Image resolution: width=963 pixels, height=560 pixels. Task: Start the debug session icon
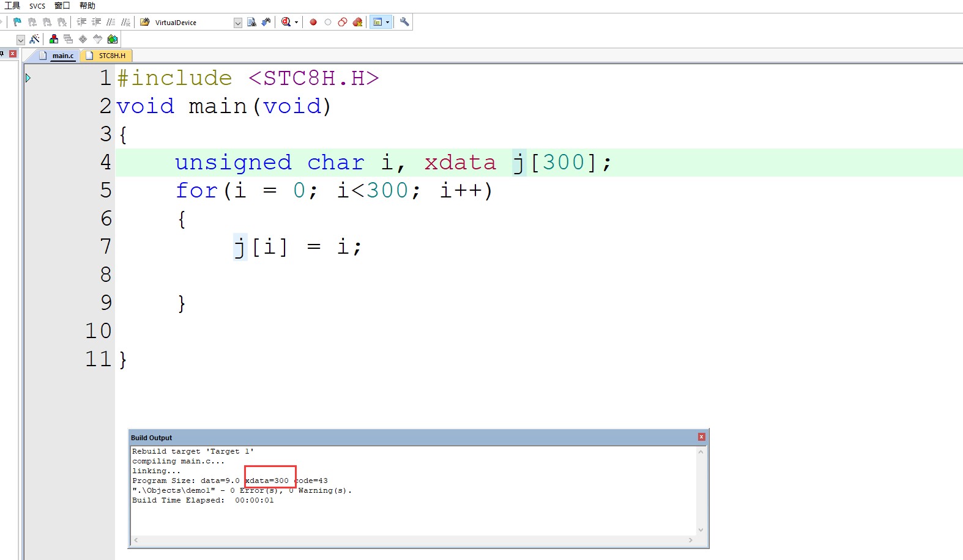click(286, 22)
